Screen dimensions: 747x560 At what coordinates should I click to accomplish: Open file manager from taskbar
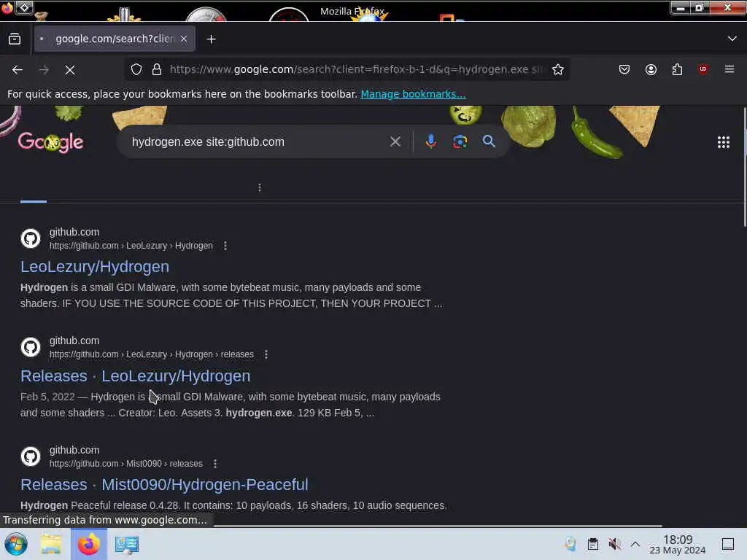tap(51, 544)
